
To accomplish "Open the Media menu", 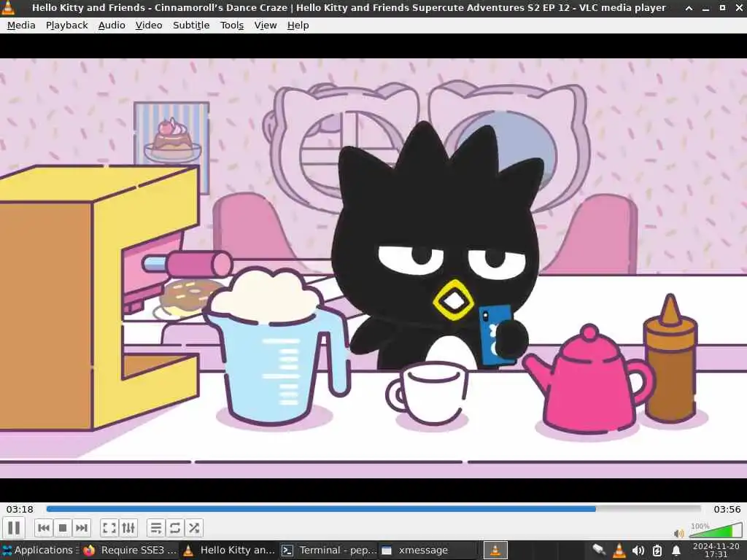I will (21, 26).
